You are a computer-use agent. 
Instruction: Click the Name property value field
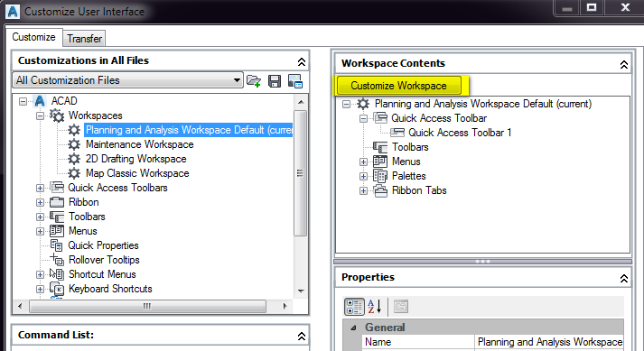(x=549, y=342)
